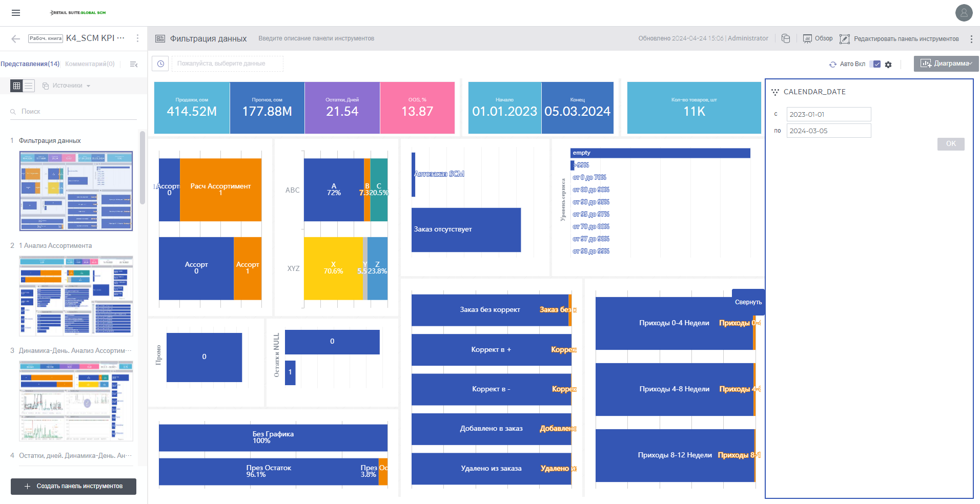The image size is (980, 504).
Task: Open workbook options three-dot menu
Action: (x=137, y=38)
